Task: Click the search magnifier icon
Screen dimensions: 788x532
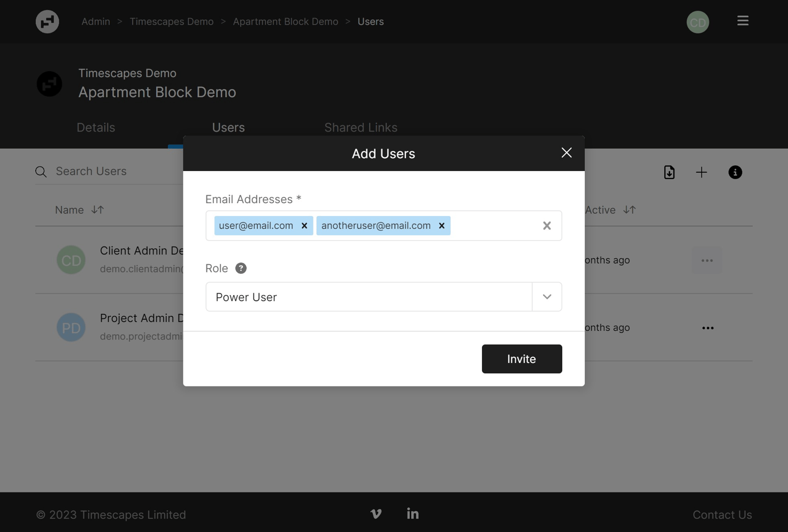Action: 41,172
